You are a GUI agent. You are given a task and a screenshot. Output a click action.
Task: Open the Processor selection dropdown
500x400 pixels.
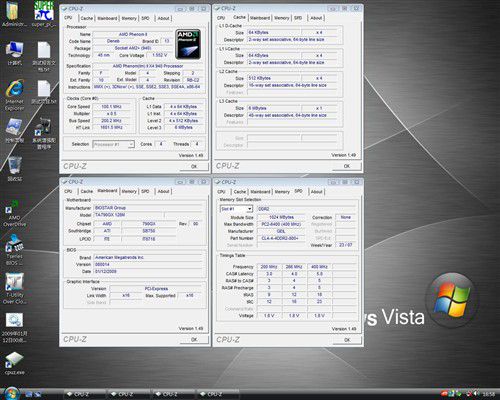click(x=113, y=144)
